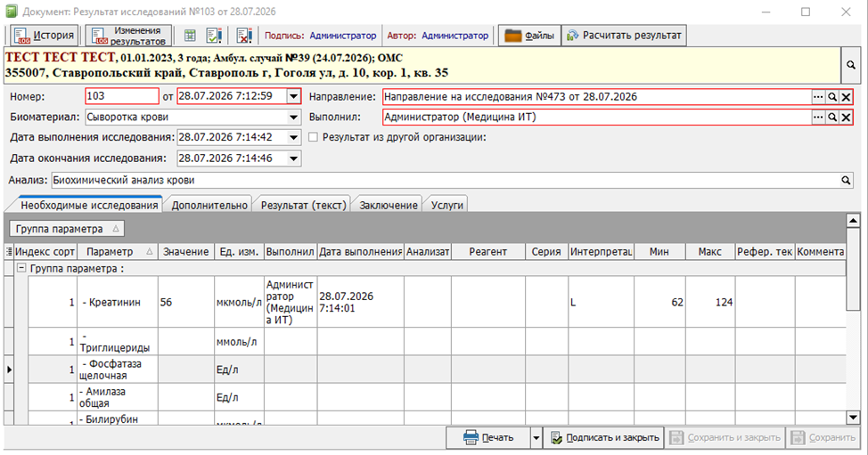Switch to the Заключение tab
This screenshot has width=868, height=455.
[388, 205]
